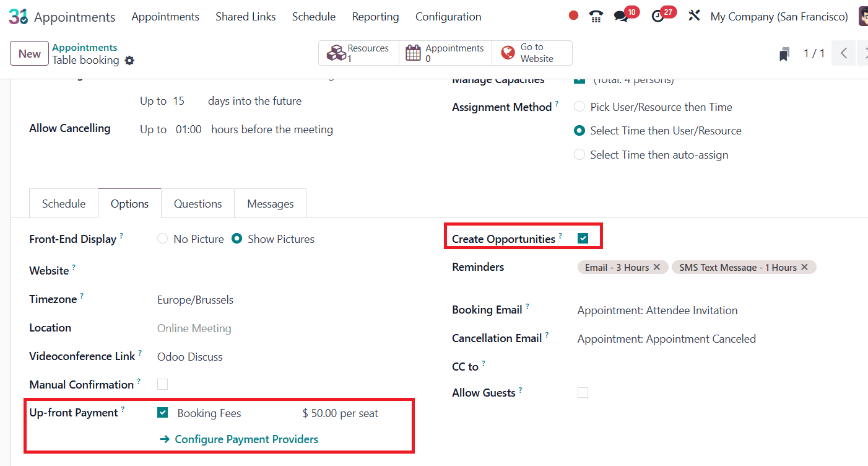This screenshot has width=868, height=466.
Task: Open the Configuration menu
Action: (448, 17)
